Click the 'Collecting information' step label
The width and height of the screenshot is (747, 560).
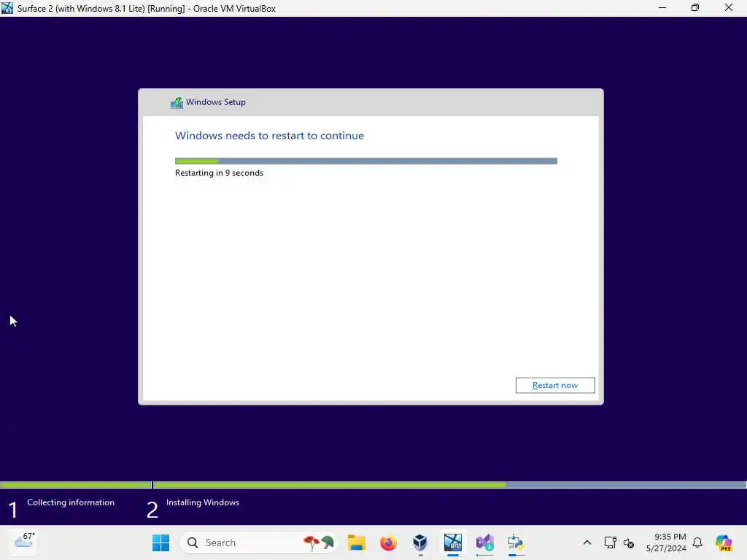(x=71, y=502)
